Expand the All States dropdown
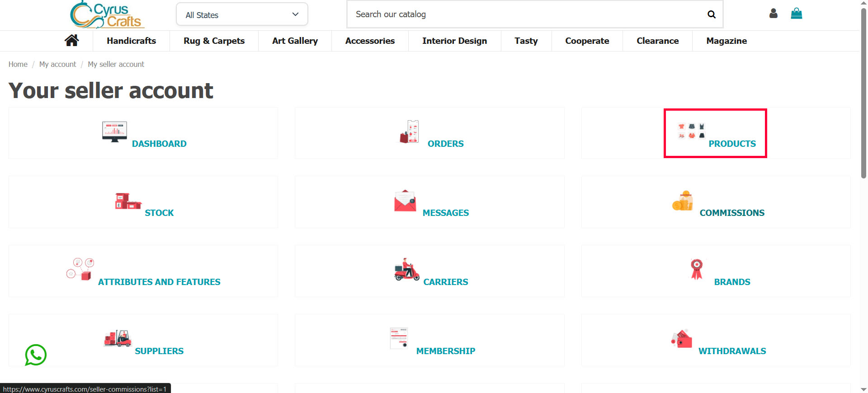The height and width of the screenshot is (393, 868). point(242,15)
